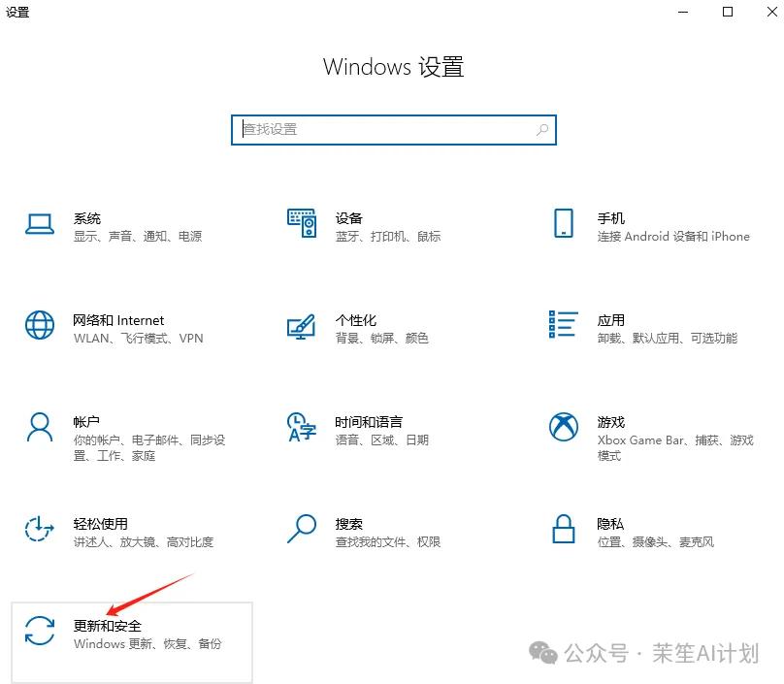Click text 位置、摄像头、麦克风
This screenshot has width=784, height=684.
tap(655, 542)
